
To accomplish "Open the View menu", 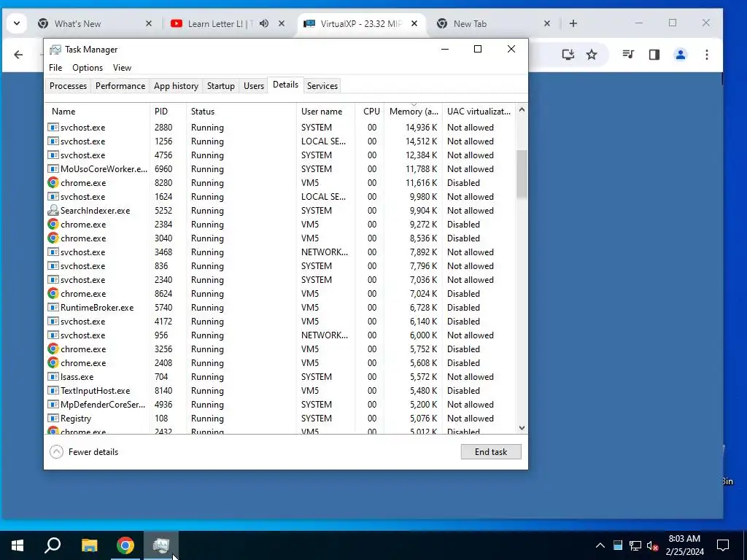I will click(122, 68).
